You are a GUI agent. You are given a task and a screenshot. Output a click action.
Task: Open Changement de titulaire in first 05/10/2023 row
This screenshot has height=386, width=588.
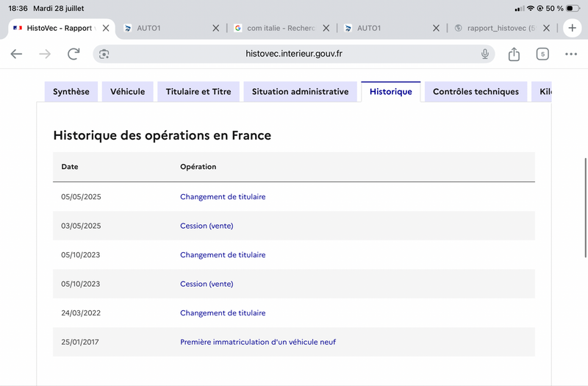coord(223,254)
